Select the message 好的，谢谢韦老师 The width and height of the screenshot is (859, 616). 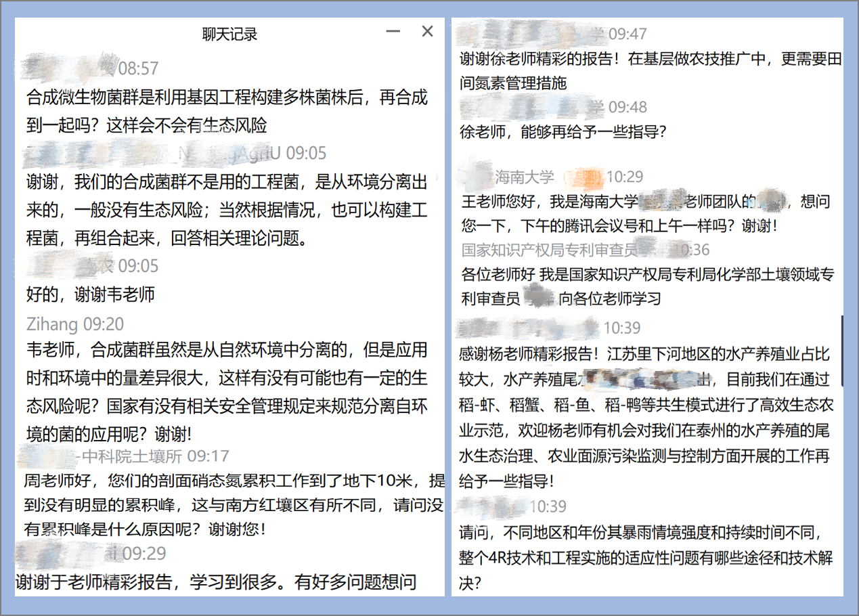click(90, 294)
